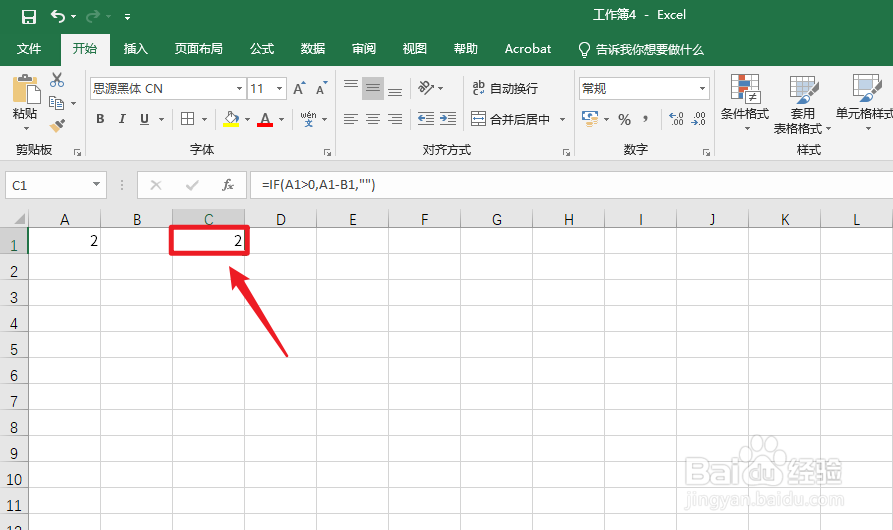893x530 pixels.
Task: Open 剪贴板 clipboard pane launcher
Action: point(77,152)
